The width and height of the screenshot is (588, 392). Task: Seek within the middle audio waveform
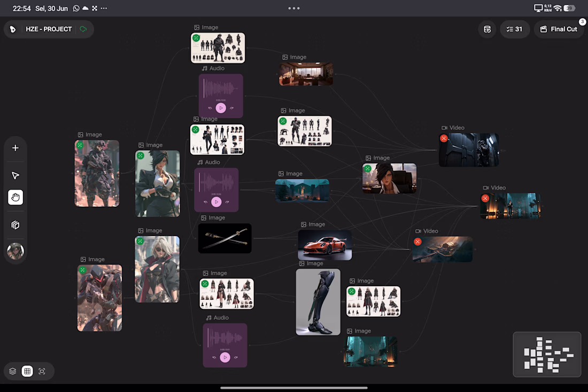coord(216,183)
